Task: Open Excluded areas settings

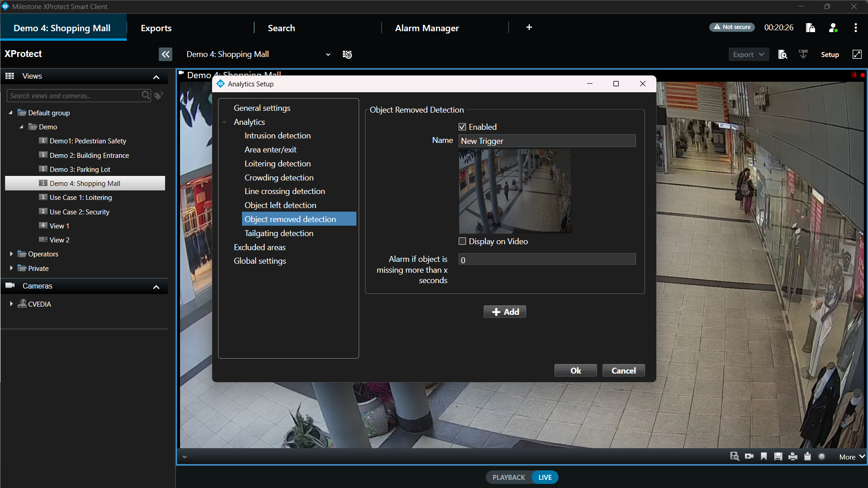Action: coord(260,247)
